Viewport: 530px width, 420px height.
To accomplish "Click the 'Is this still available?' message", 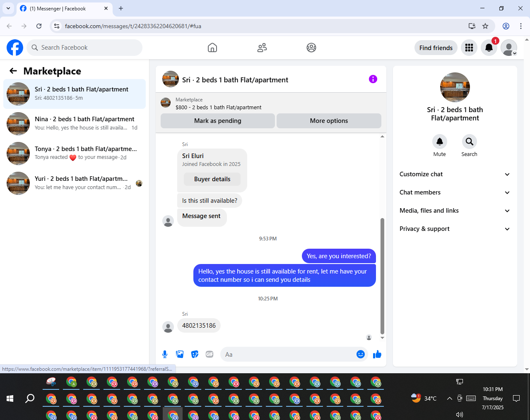I will (210, 201).
